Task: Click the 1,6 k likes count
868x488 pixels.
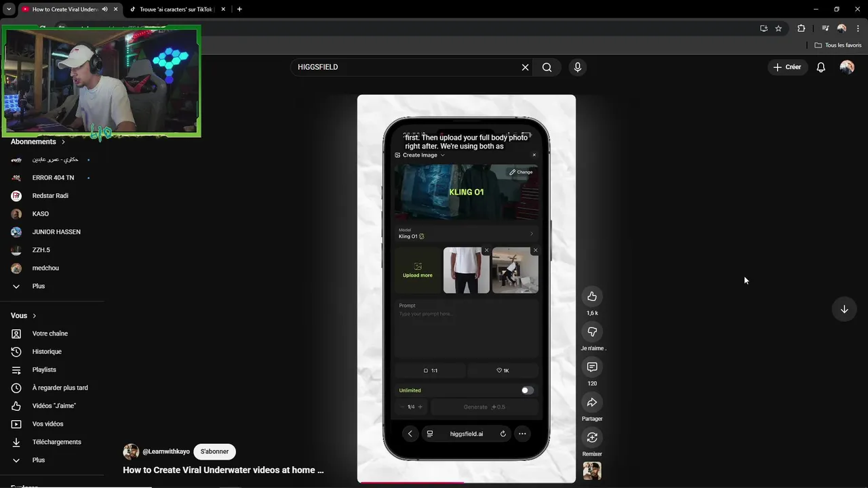Action: coord(592,313)
